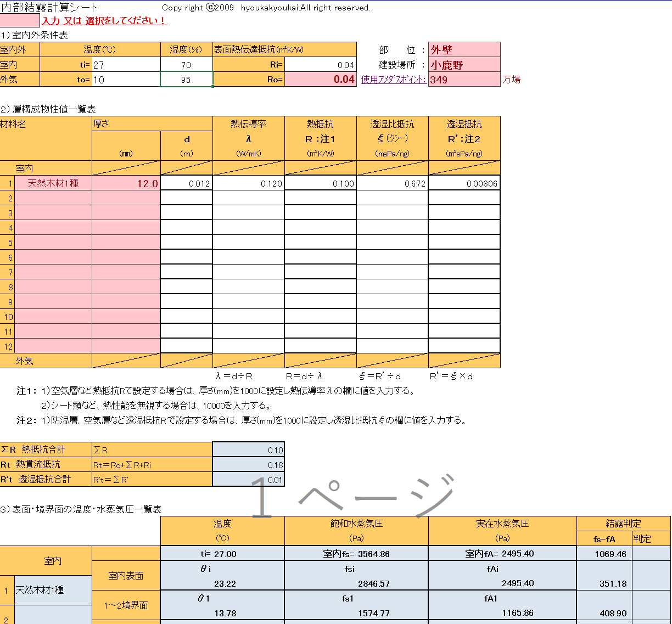Select the pink legend cell beside 入力 又は 選択

(20, 21)
